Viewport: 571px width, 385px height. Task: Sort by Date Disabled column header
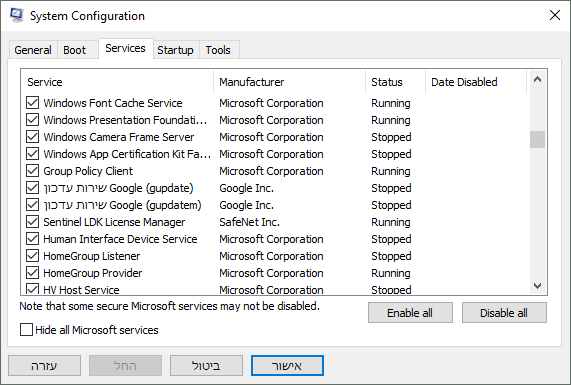[476, 82]
